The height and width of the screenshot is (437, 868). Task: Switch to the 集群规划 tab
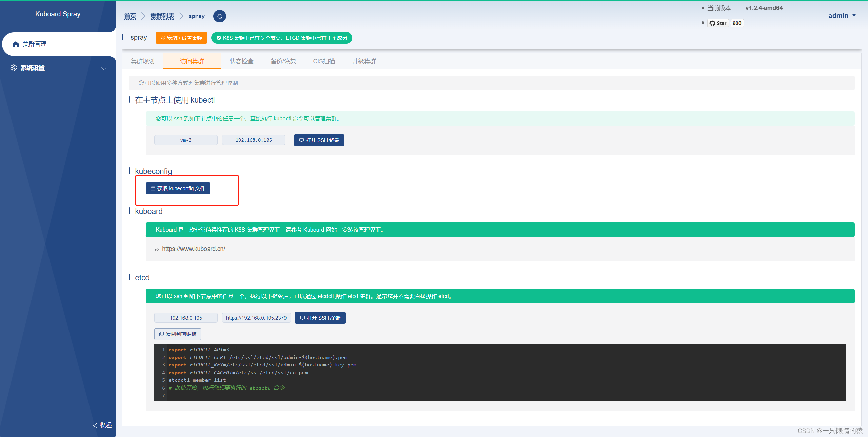142,61
